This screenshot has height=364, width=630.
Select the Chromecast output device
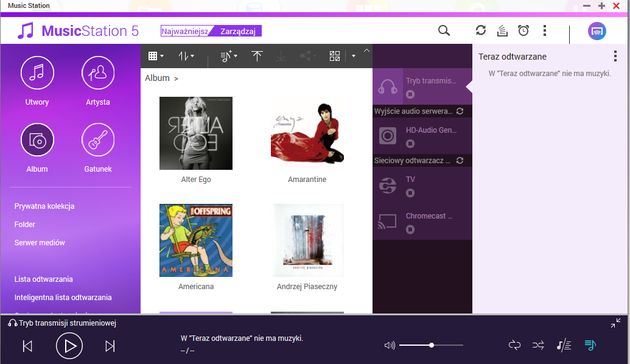click(422, 222)
